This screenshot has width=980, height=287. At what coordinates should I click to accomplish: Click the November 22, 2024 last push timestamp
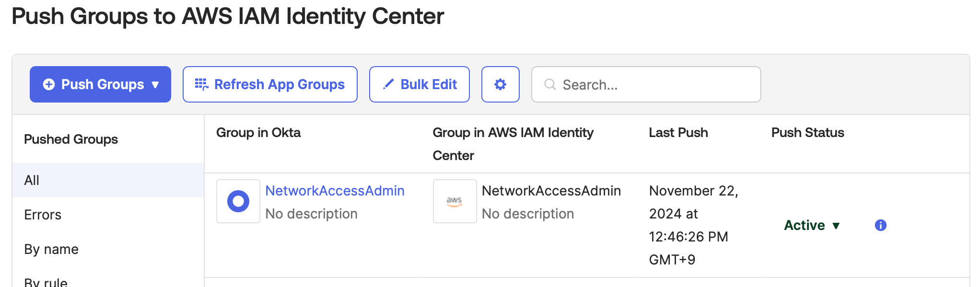pos(694,225)
